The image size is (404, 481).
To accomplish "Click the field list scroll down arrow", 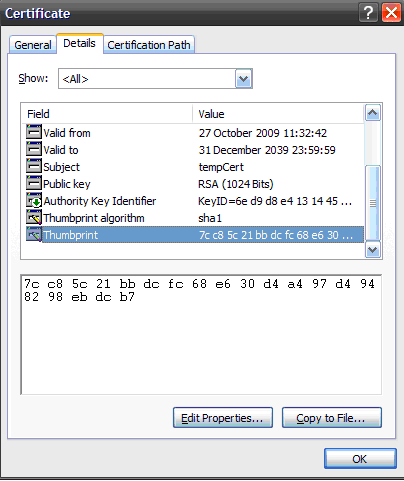I will point(373,249).
